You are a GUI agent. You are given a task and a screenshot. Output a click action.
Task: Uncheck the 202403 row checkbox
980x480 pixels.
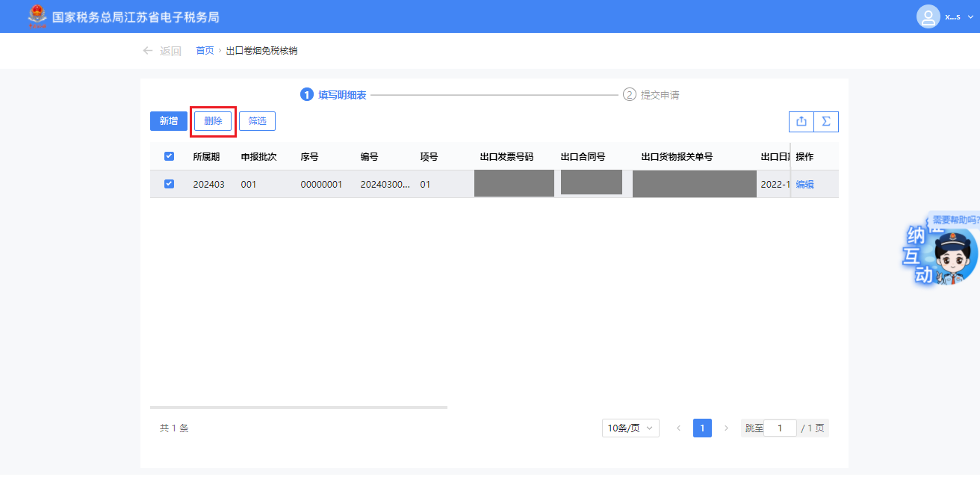169,184
